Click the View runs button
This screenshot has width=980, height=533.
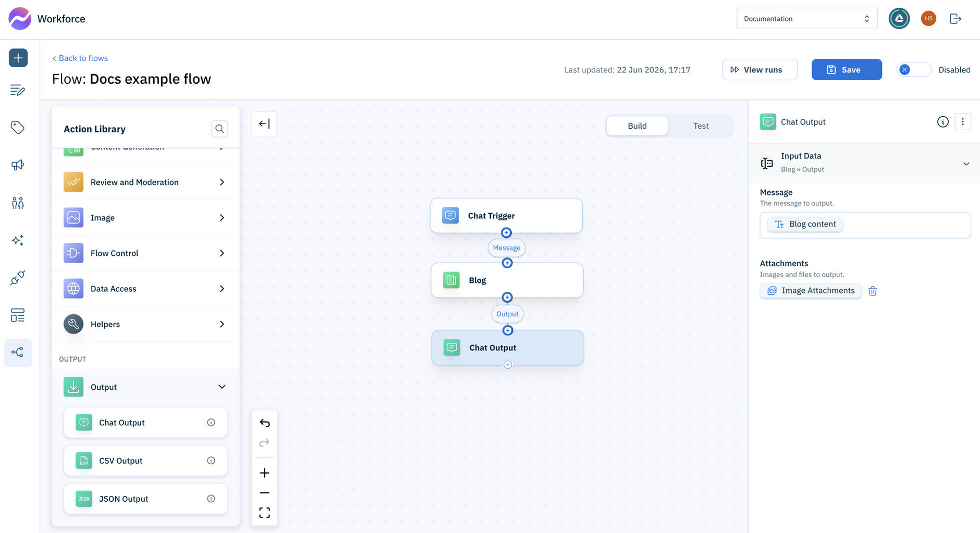pyautogui.click(x=759, y=70)
